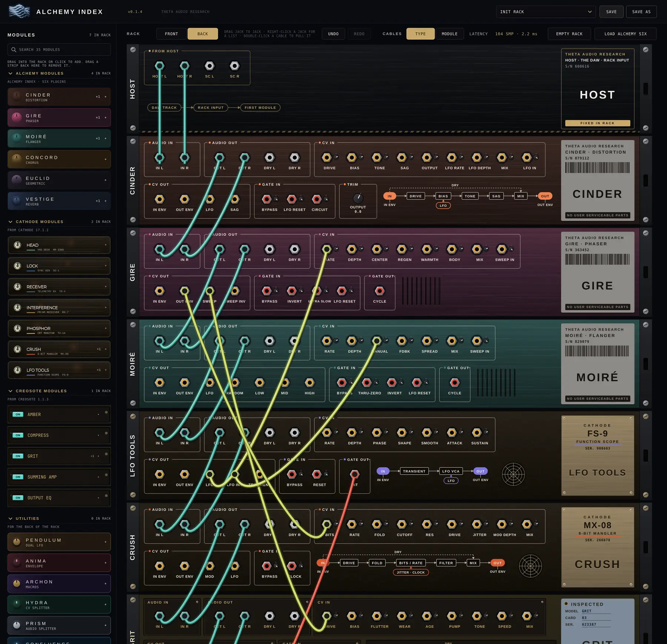Image resolution: width=667 pixels, height=644 pixels.
Task: Click the SC R jack on Host
Action: coord(235,66)
